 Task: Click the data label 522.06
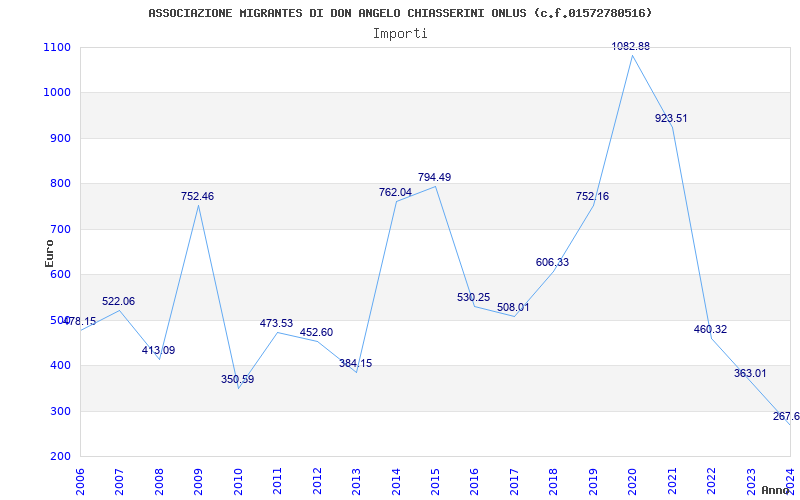[118, 302]
